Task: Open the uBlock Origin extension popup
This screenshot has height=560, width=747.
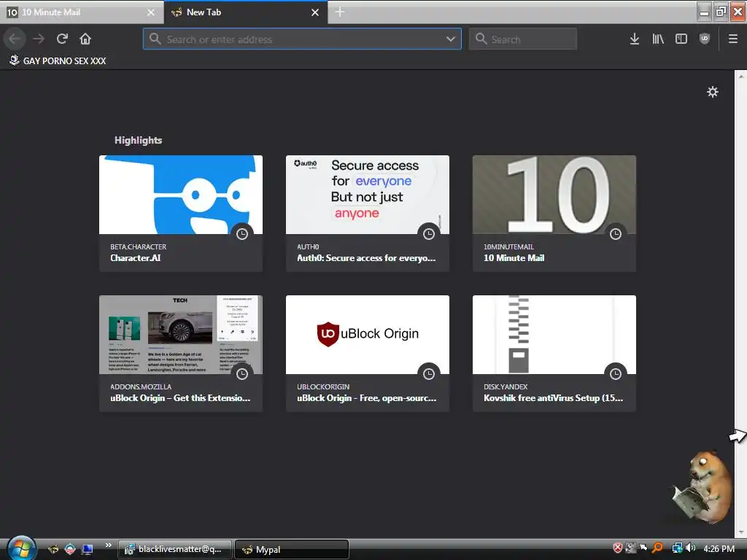Action: tap(705, 39)
